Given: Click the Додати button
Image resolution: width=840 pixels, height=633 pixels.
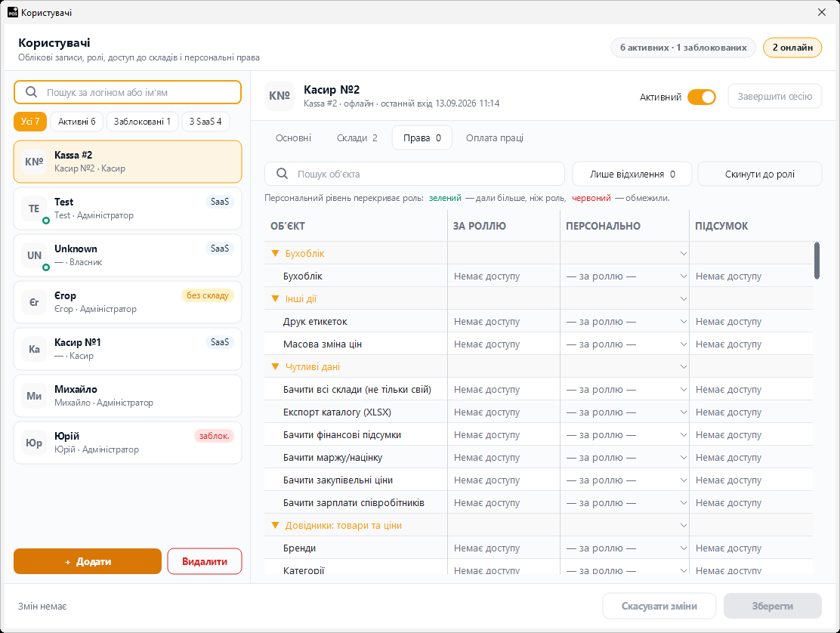Looking at the screenshot, I should (88, 561).
